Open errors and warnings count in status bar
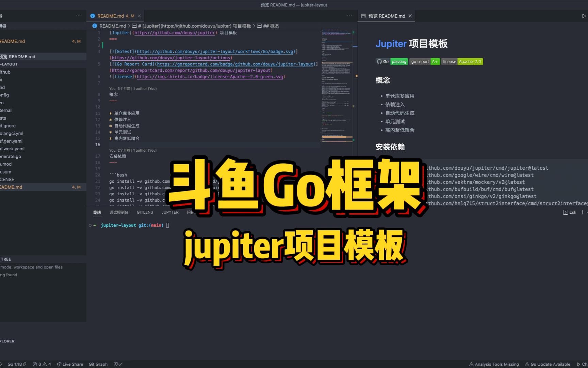Image resolution: width=588 pixels, height=368 pixels. pos(42,364)
